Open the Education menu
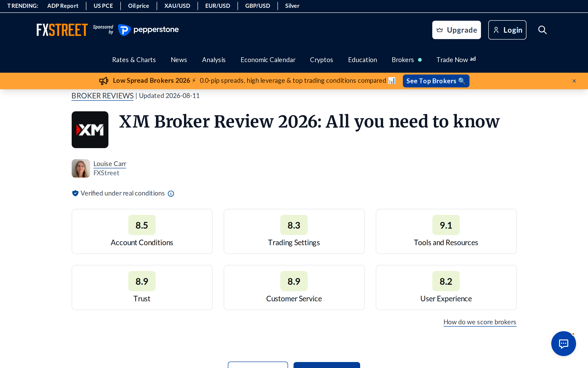The height and width of the screenshot is (368, 588). click(362, 60)
